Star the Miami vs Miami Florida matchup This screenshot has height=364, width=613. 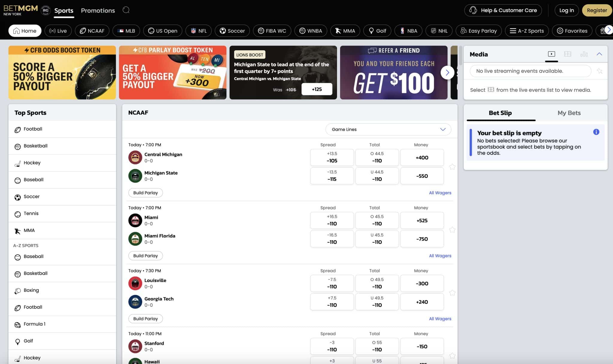pos(452,230)
